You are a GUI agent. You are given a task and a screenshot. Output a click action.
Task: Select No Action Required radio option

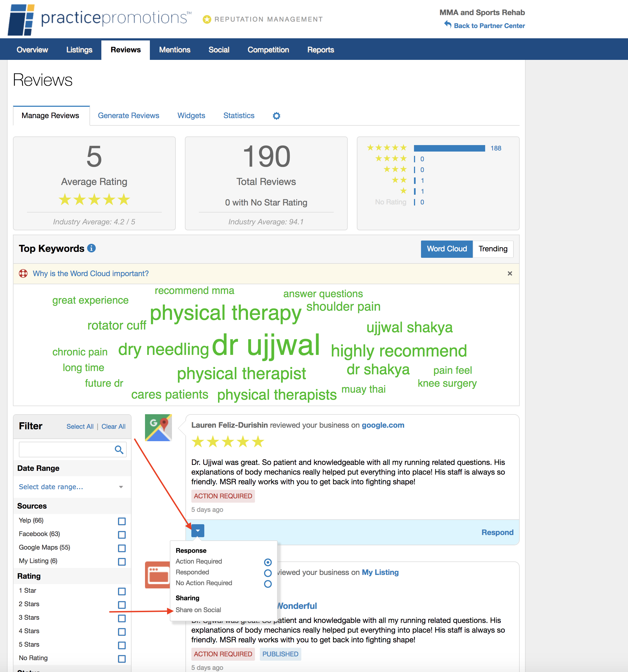(x=268, y=584)
